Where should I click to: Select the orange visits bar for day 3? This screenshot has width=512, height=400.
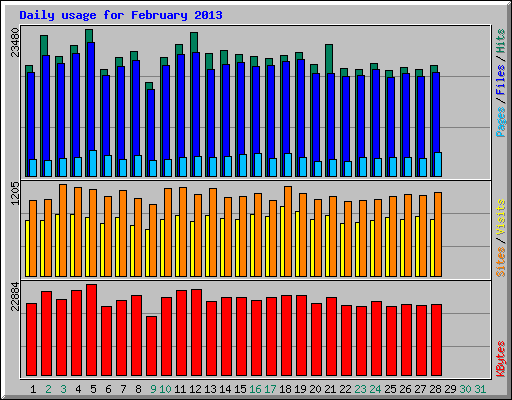coord(63,230)
